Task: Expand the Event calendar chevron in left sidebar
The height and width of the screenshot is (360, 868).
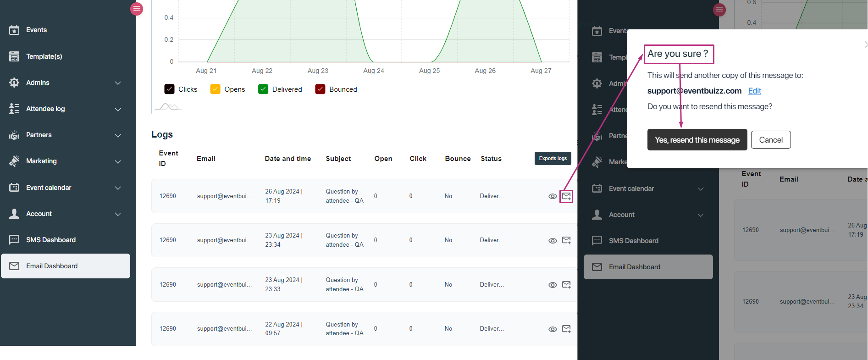Action: [118, 188]
